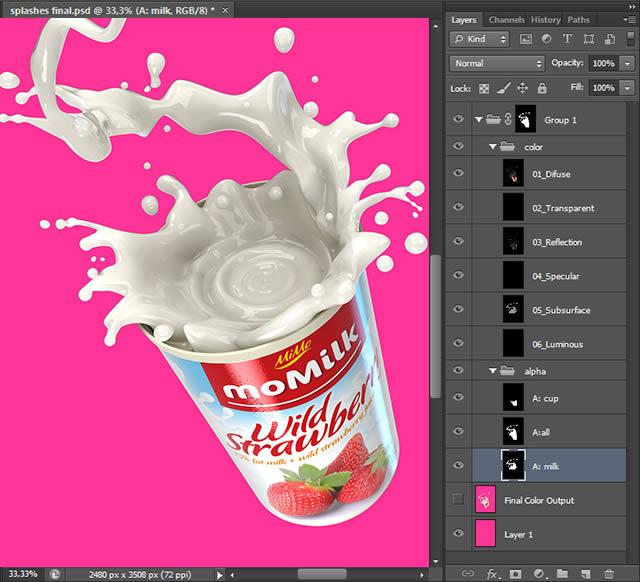Hide Group 1 with its eye icon
Viewport: 640px width, 582px height.
tap(458, 119)
